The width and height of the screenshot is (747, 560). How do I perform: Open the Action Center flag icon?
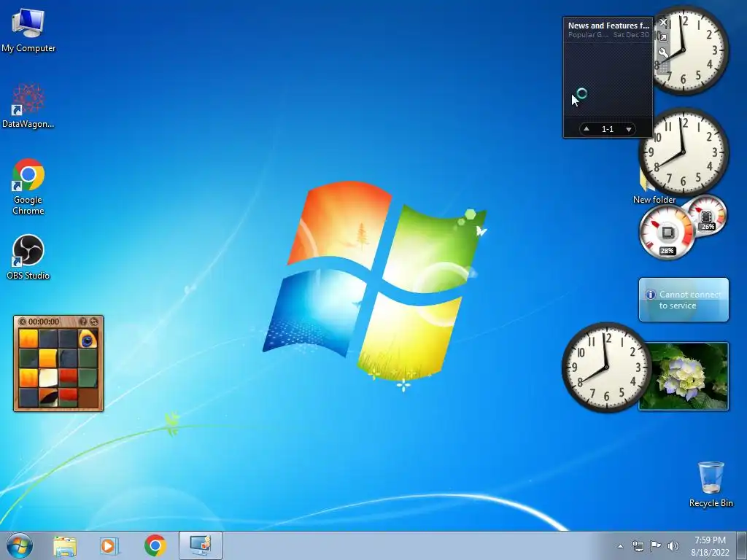coord(656,545)
